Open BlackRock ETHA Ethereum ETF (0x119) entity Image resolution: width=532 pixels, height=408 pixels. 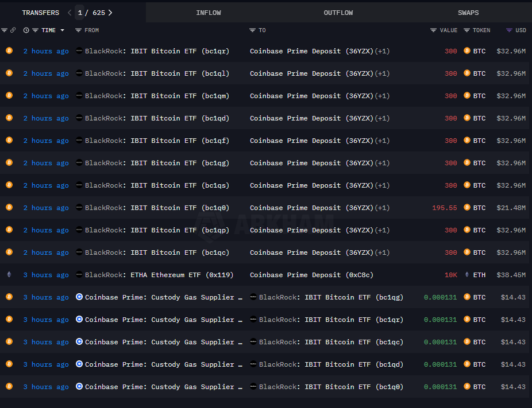coord(159,275)
